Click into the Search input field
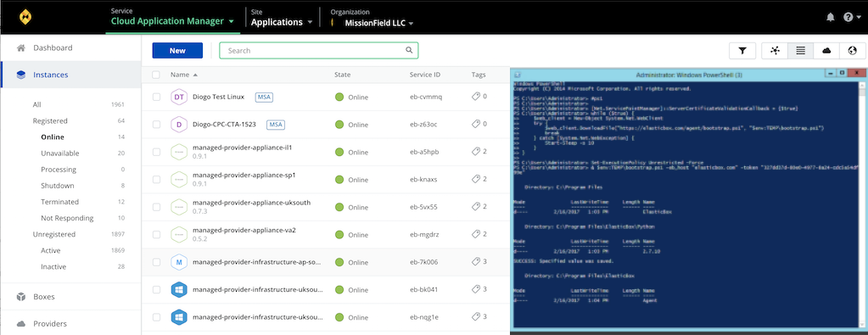Screen dimensions: 868x335 pos(318,50)
